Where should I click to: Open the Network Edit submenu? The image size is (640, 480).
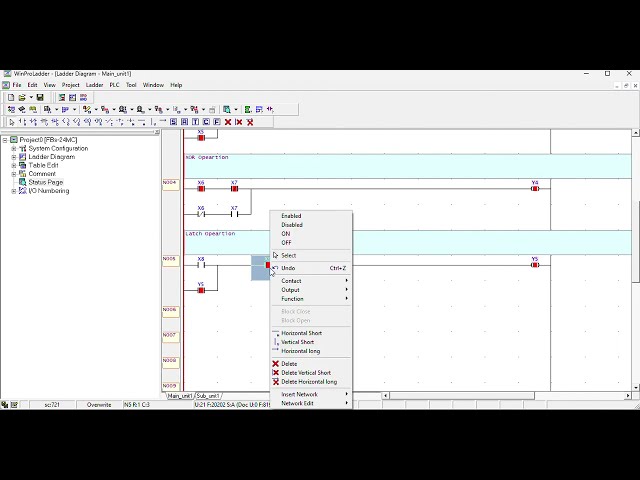[311, 403]
